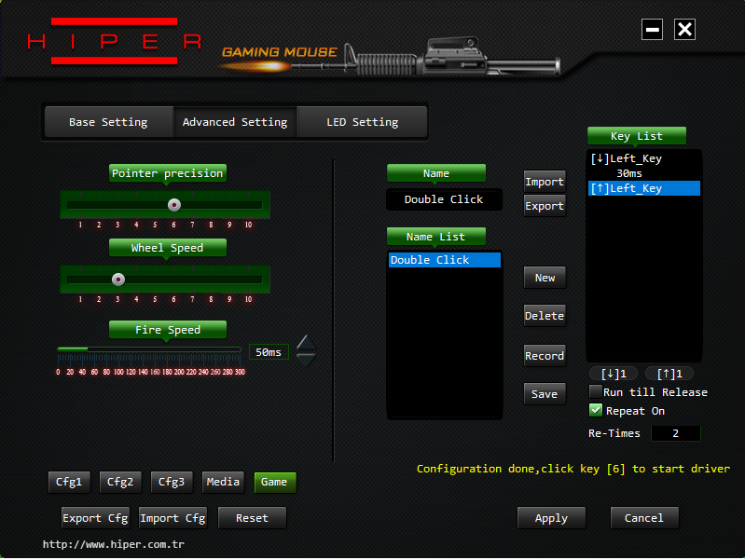Click the Pointer precision label

pyautogui.click(x=167, y=173)
